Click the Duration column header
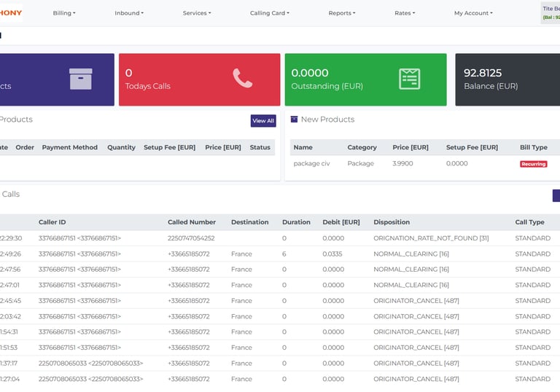Screen dimensions: 560x392 pyautogui.click(x=296, y=222)
